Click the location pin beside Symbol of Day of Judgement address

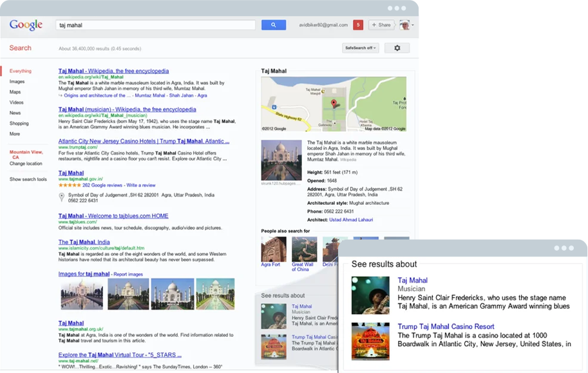[x=61, y=197]
